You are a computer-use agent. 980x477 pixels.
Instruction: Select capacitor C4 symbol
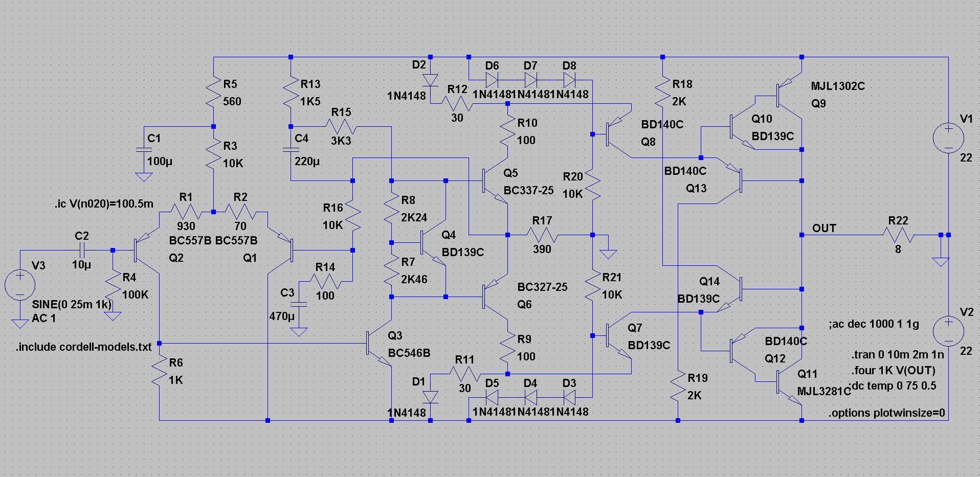(291, 150)
